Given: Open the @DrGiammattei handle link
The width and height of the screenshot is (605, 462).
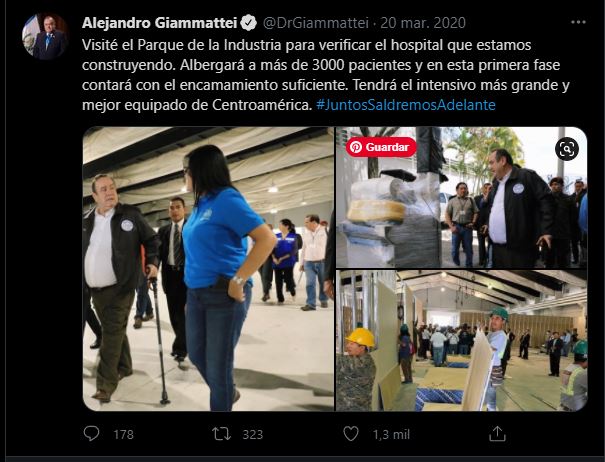Looking at the screenshot, I should (x=316, y=23).
